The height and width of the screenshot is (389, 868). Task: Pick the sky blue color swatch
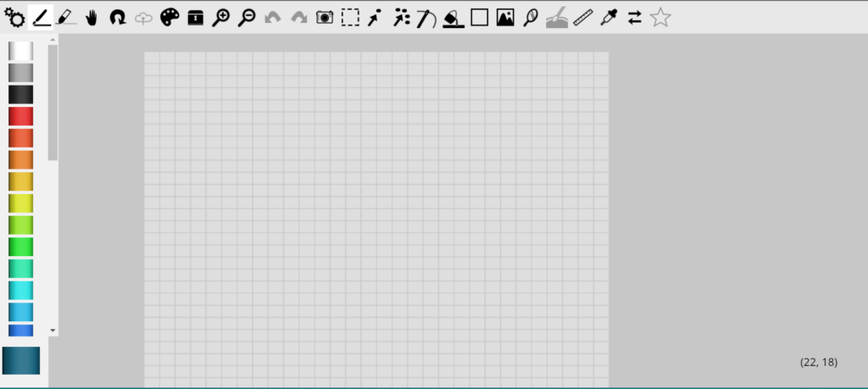click(x=20, y=312)
